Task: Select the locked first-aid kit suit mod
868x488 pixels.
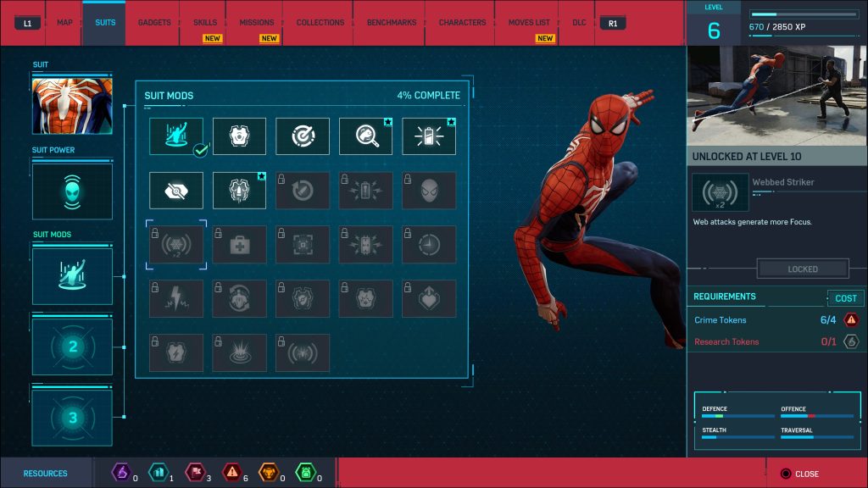Action: [x=239, y=244]
